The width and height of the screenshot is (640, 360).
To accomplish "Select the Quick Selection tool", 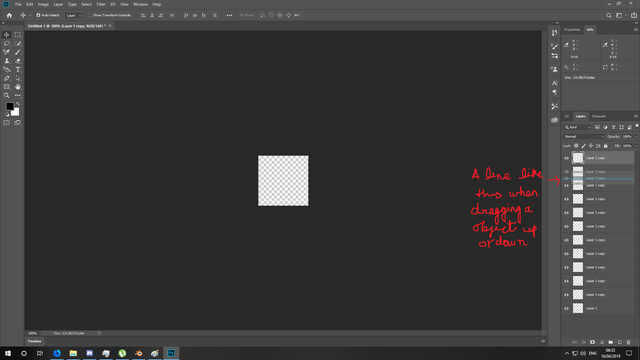I will coord(18,43).
